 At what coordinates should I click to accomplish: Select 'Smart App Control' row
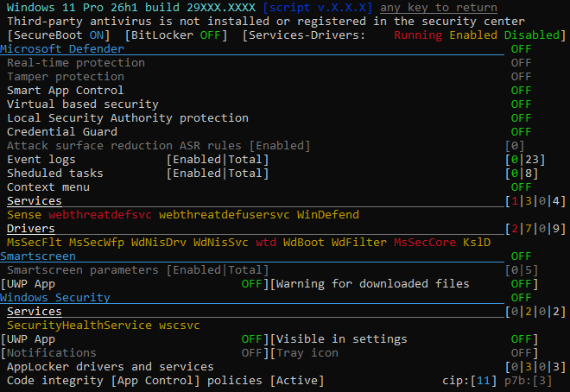tap(66, 90)
